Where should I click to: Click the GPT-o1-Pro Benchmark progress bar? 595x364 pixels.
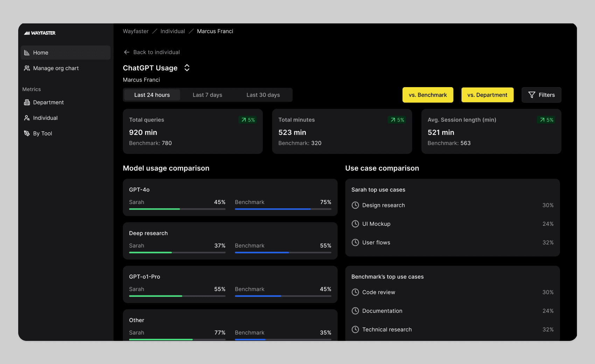[x=283, y=296]
